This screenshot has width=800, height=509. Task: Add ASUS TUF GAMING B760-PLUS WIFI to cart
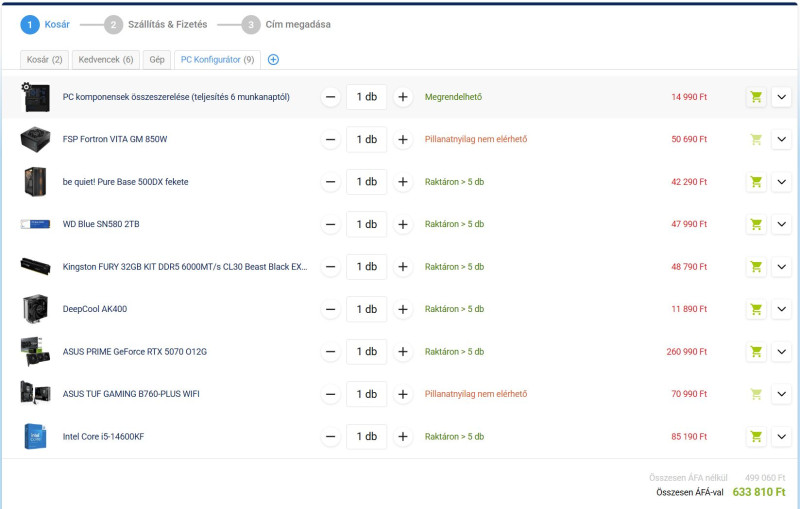756,394
